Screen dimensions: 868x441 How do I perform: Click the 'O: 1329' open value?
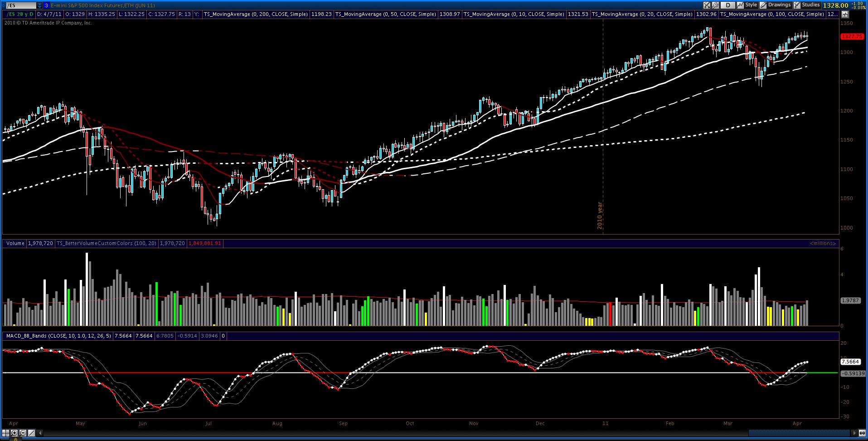click(75, 14)
